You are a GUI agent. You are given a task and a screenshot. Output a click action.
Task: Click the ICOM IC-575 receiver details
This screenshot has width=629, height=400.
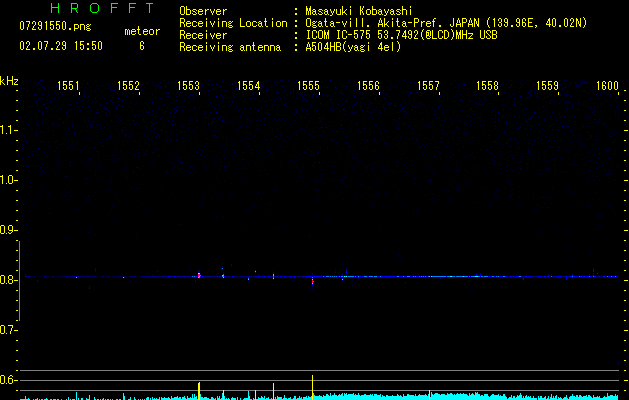(x=401, y=35)
